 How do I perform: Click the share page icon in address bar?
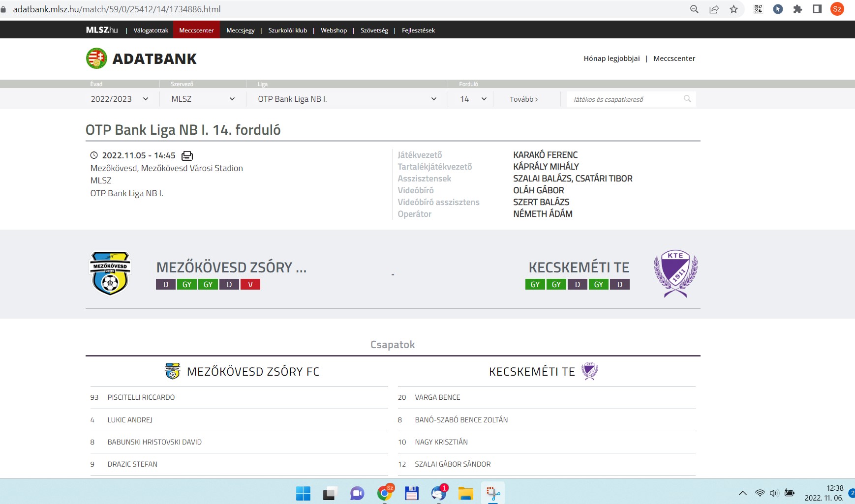(714, 9)
